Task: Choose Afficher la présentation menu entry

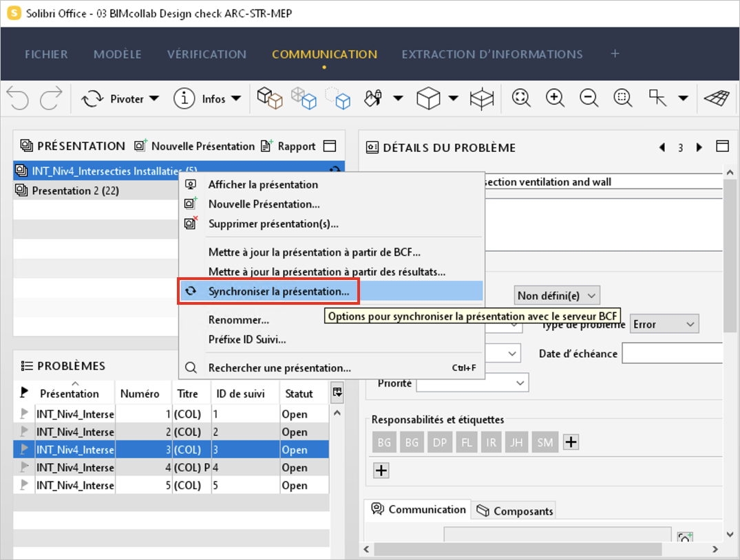Action: pos(331,184)
